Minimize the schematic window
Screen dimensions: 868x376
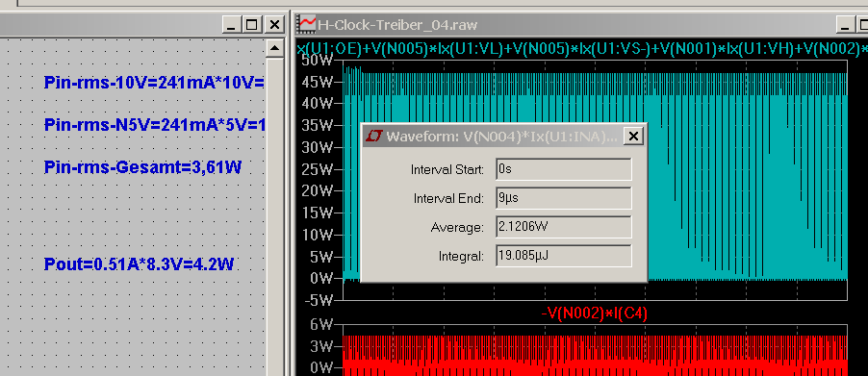tap(231, 24)
